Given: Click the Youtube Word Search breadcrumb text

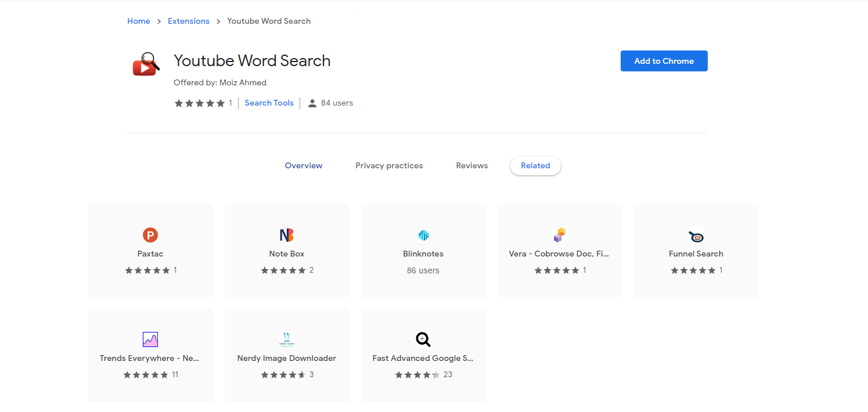Looking at the screenshot, I should pos(269,21).
